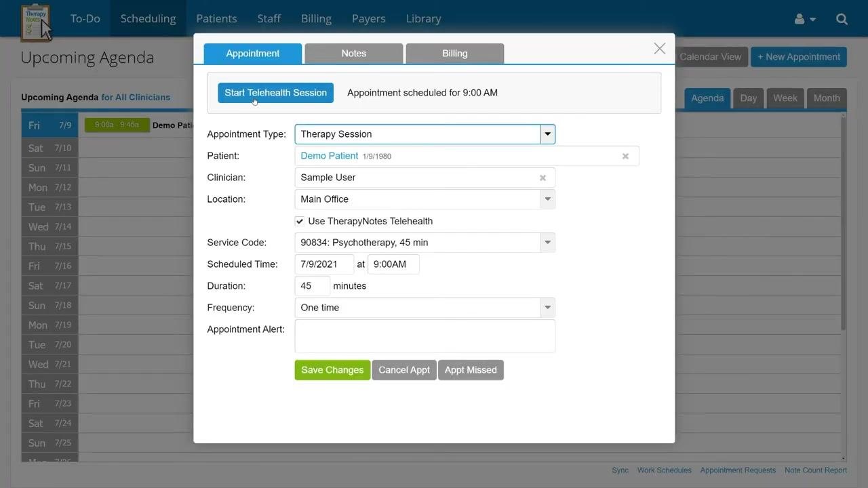Clear the Sample User clinician field
This screenshot has height=488, width=868.
click(542, 178)
